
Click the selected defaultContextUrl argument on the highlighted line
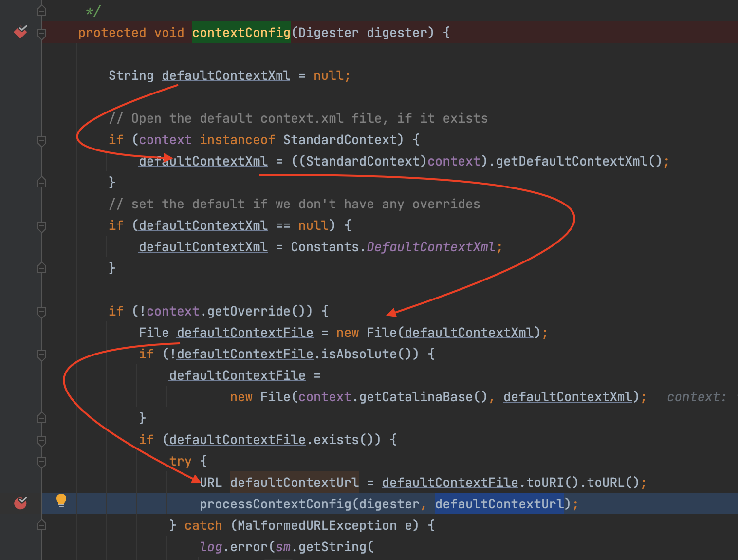499,504
